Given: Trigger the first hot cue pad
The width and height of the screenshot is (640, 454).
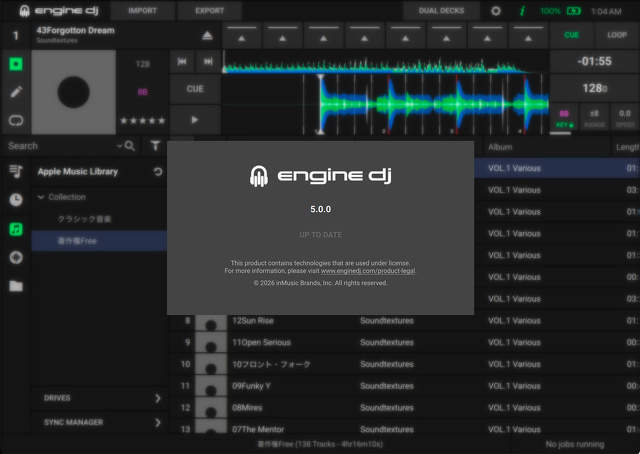Looking at the screenshot, I should pyautogui.click(x=242, y=36).
